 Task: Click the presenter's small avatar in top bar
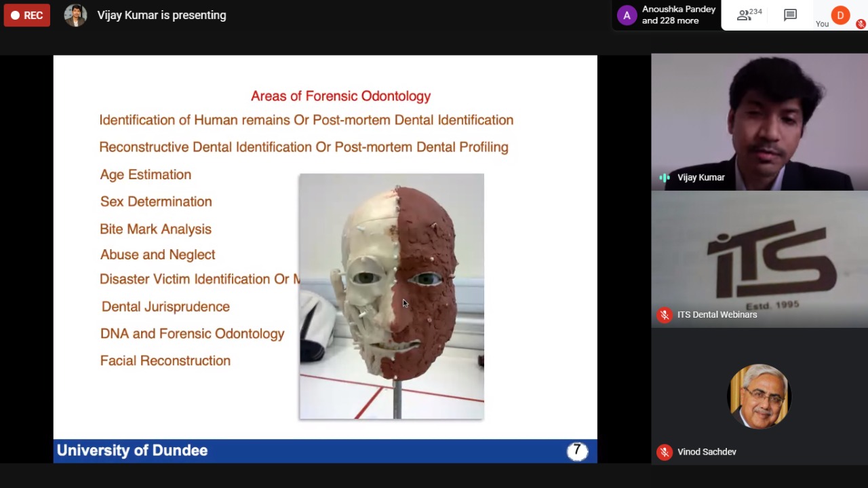(75, 15)
